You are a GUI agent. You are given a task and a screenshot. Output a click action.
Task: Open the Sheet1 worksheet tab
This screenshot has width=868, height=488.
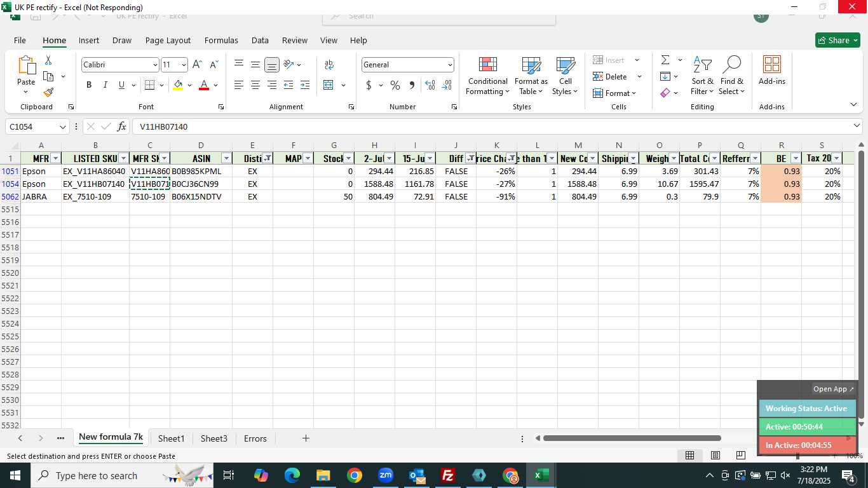coord(171,438)
